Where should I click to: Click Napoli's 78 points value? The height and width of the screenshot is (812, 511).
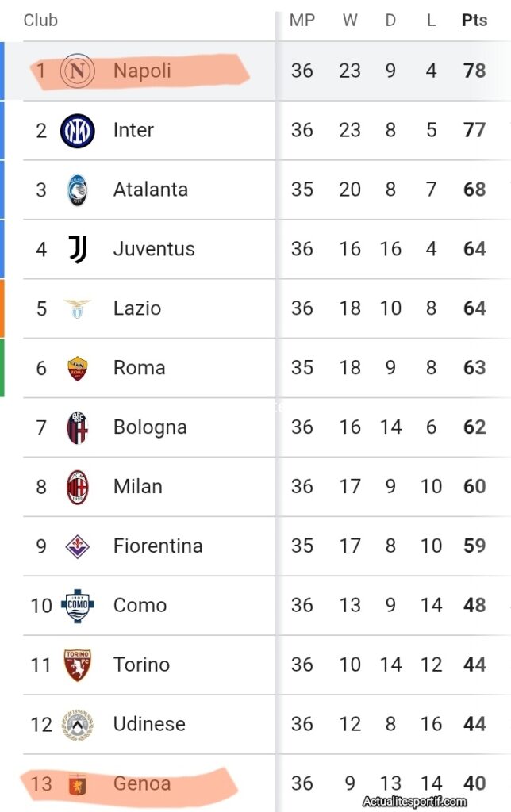(x=474, y=71)
